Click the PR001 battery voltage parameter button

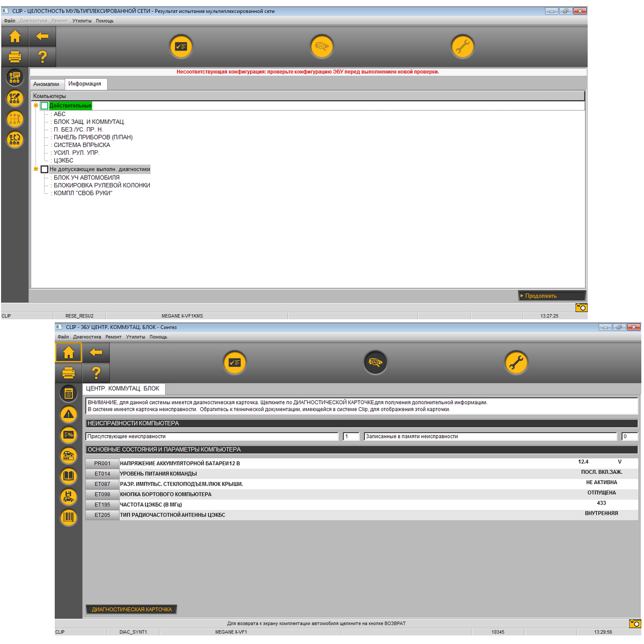pyautogui.click(x=102, y=464)
